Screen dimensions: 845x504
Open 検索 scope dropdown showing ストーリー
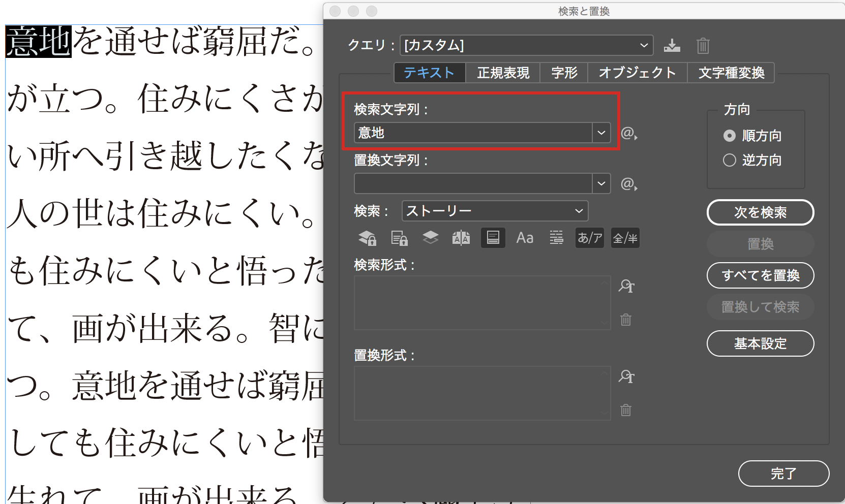click(x=495, y=211)
